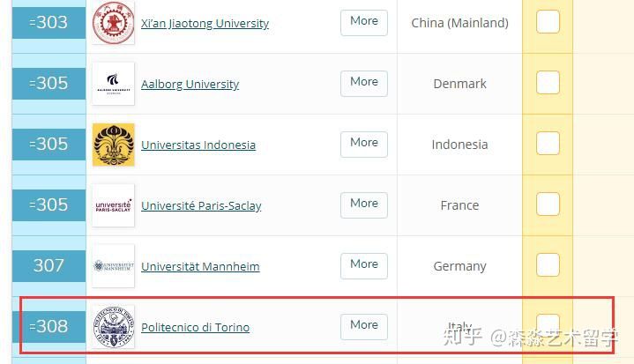Open More details for Universität Mannheim
This screenshot has width=634, height=364.
364,266
